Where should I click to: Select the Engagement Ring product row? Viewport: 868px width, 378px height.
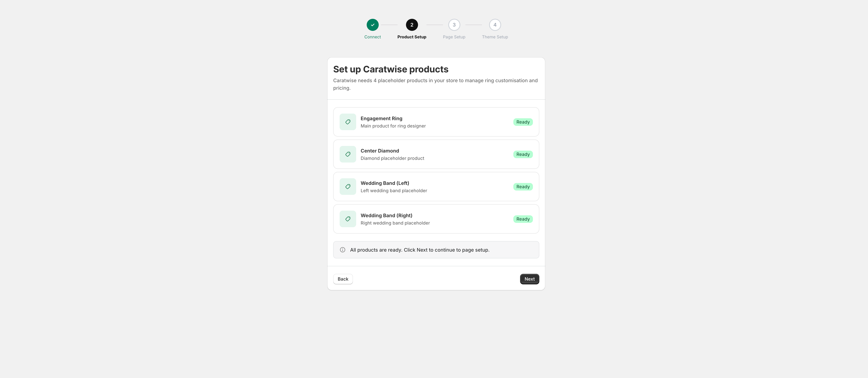click(x=436, y=122)
